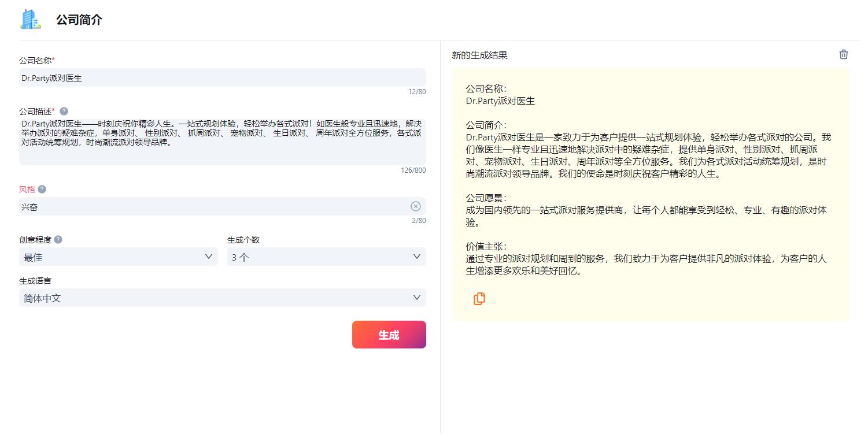Show help tooltip next to 公司描述

tap(64, 111)
